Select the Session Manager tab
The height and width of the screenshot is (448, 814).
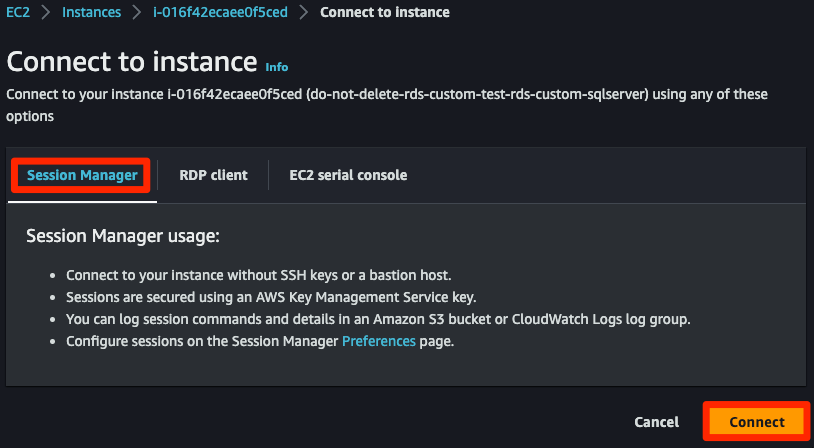coord(82,175)
